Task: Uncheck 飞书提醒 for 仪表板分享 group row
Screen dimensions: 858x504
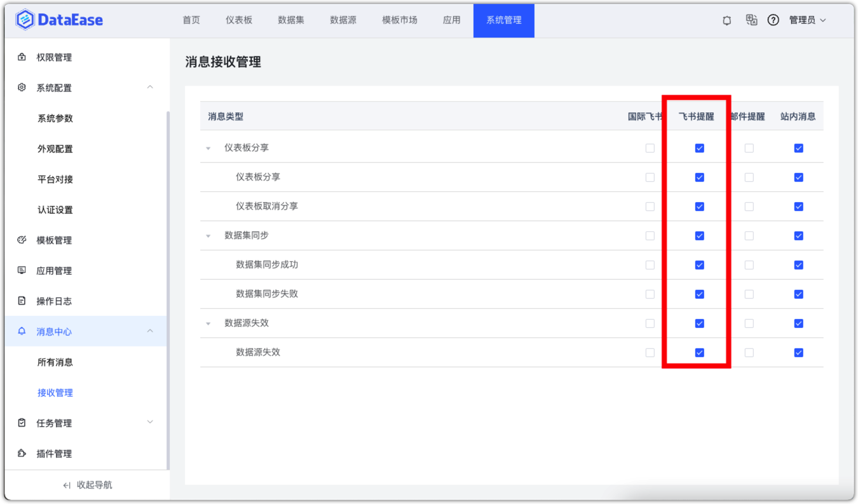Action: (x=699, y=148)
